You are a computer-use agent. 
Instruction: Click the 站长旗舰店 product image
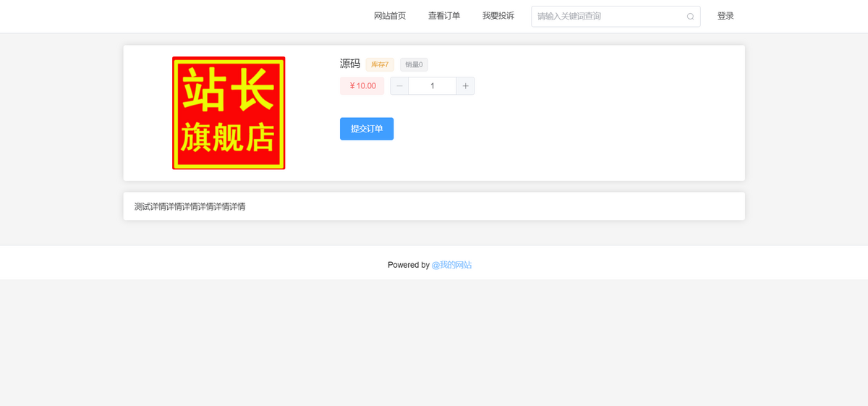[229, 113]
